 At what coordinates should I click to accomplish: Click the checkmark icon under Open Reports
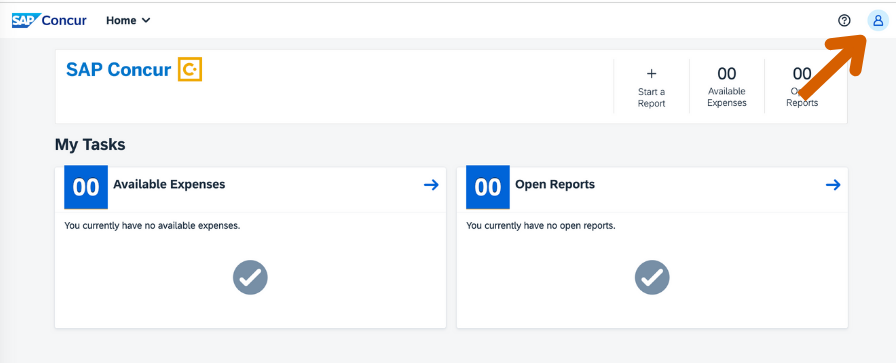[652, 277]
